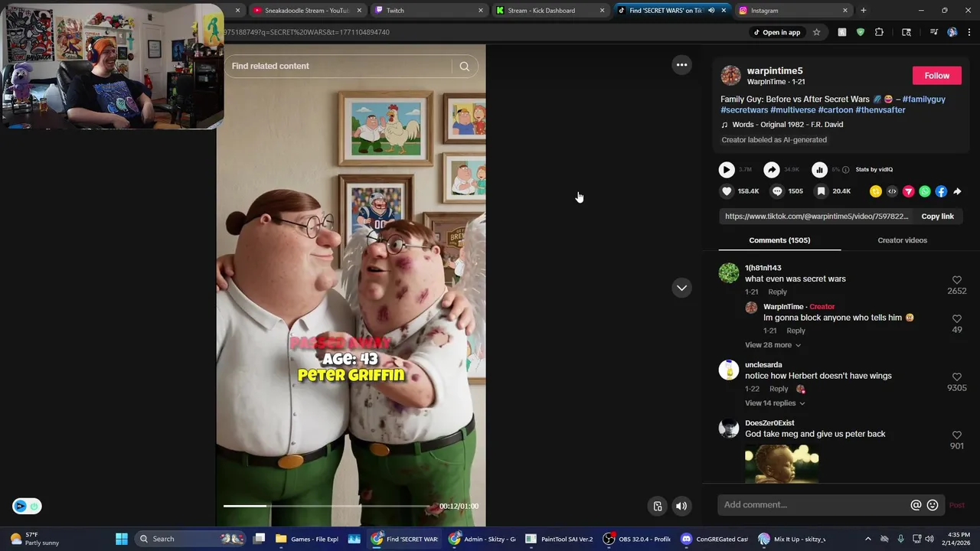
Task: Open OBS 32.0.4 in taskbar
Action: tap(636, 539)
